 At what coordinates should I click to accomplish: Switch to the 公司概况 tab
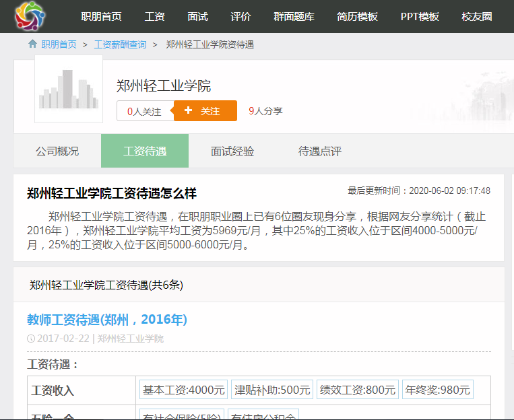pyautogui.click(x=57, y=151)
